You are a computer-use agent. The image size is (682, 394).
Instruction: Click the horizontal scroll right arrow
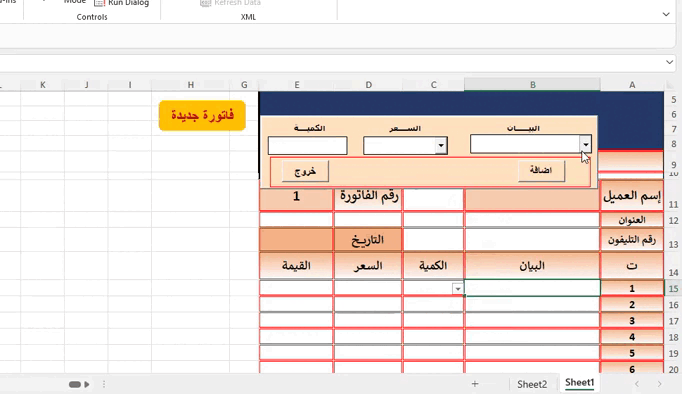pyautogui.click(x=87, y=384)
